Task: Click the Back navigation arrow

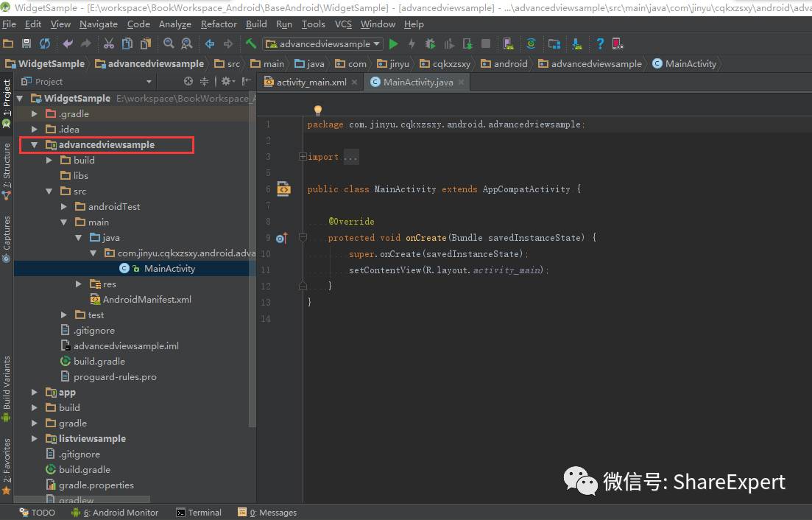Action: click(x=210, y=44)
